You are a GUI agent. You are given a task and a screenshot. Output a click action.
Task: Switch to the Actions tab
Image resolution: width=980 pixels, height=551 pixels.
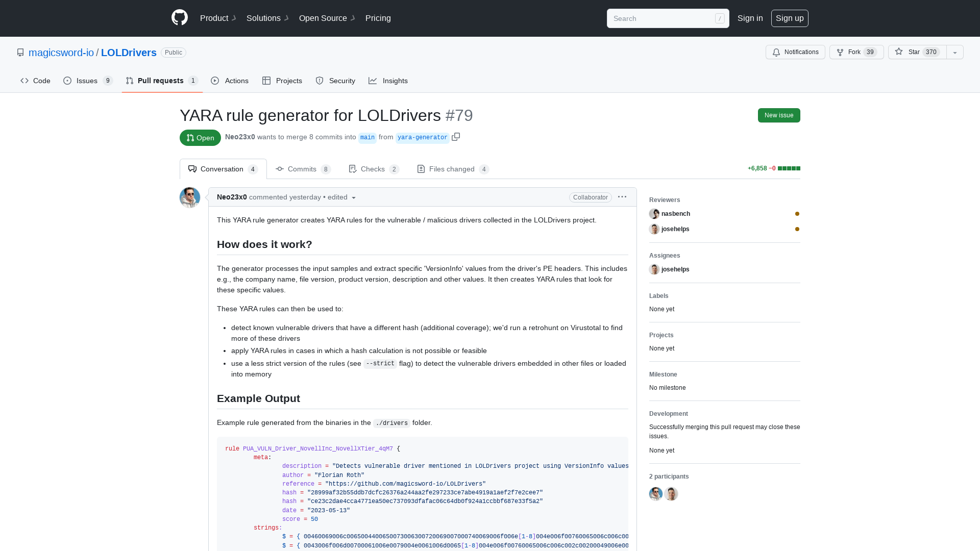[230, 81]
